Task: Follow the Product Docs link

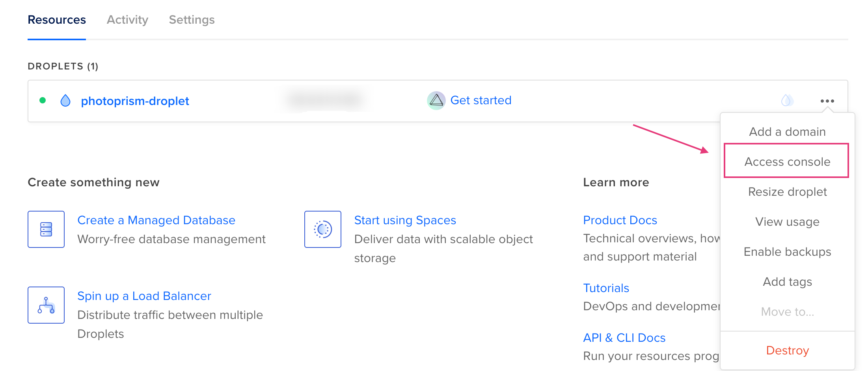Action: coord(620,220)
